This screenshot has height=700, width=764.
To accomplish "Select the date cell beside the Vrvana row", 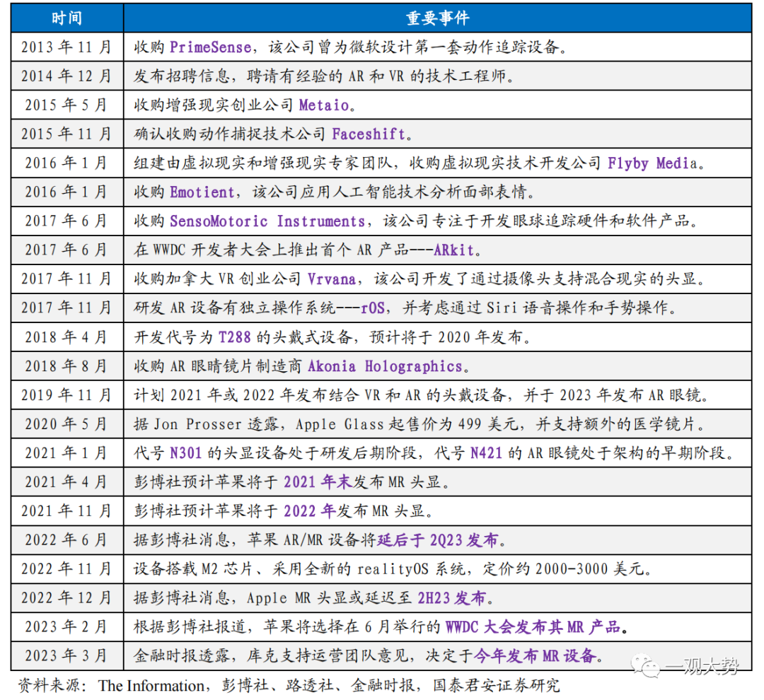I will [x=67, y=279].
